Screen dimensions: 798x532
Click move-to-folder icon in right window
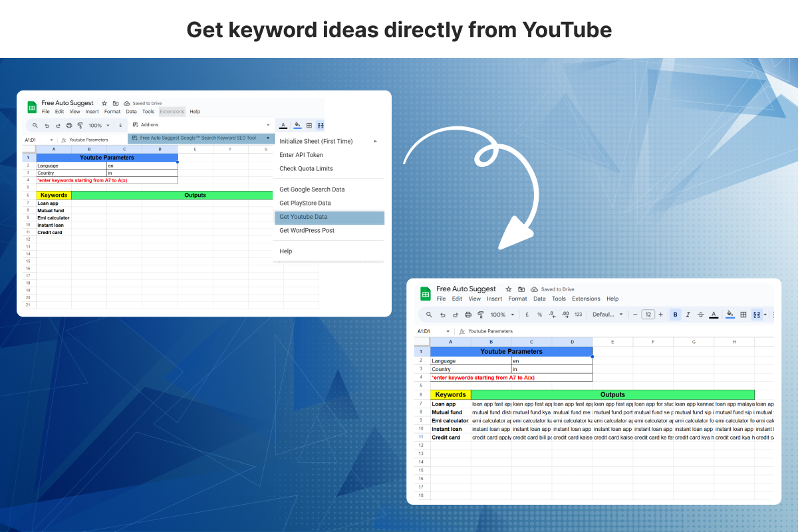tap(522, 289)
